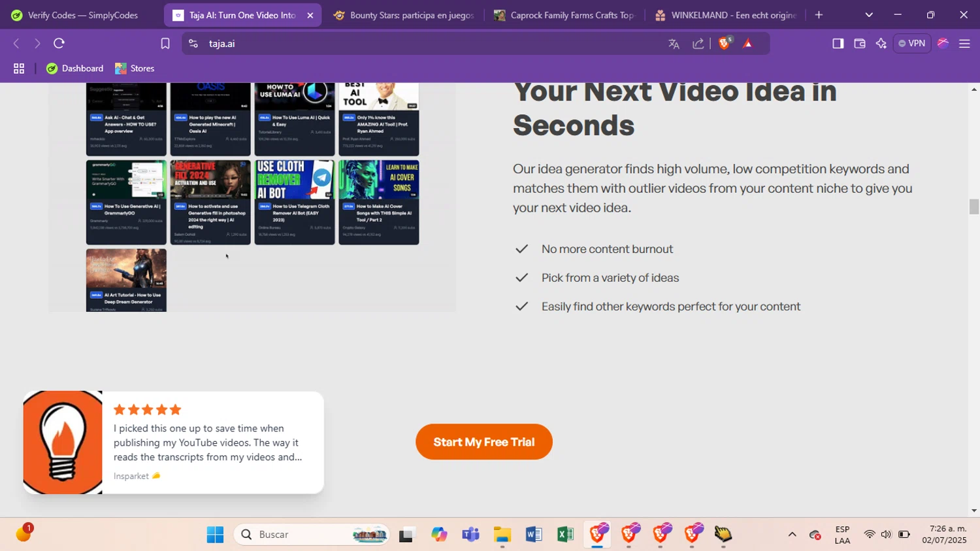Switch to the WINKELMAND tab
Screen dimensions: 980x551
coord(725,15)
